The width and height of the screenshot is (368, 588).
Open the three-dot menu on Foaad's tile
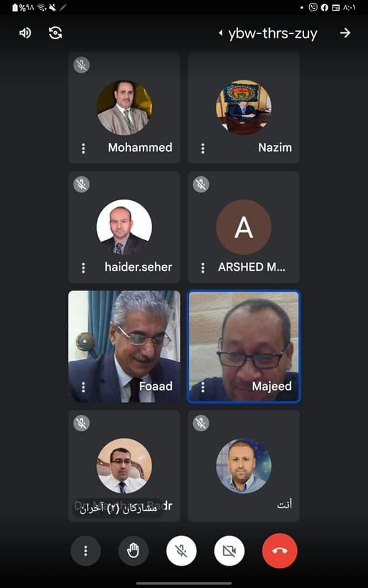tap(83, 387)
